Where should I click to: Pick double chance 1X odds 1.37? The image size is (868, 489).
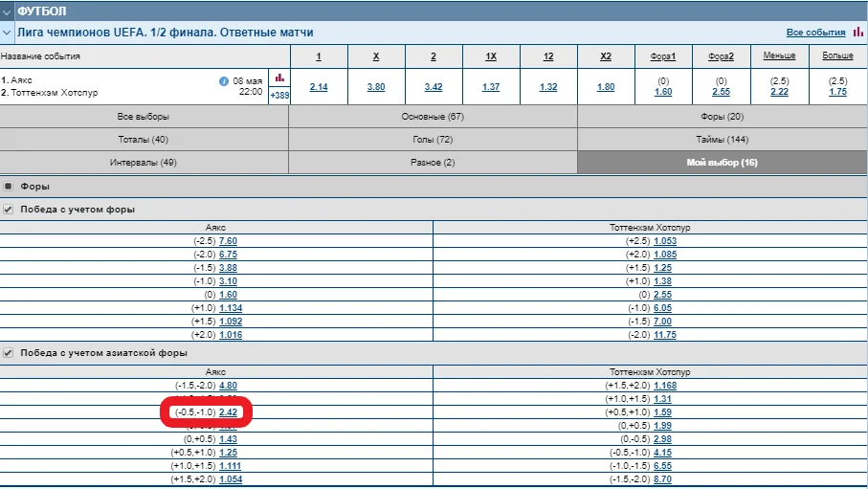pyautogui.click(x=491, y=87)
